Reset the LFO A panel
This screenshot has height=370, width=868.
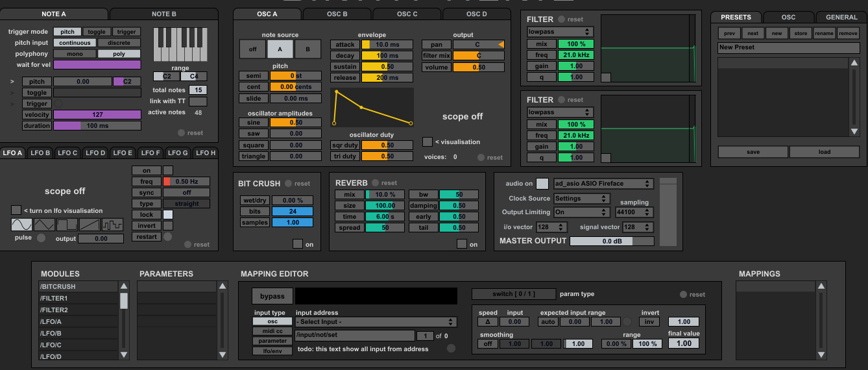pos(187,245)
